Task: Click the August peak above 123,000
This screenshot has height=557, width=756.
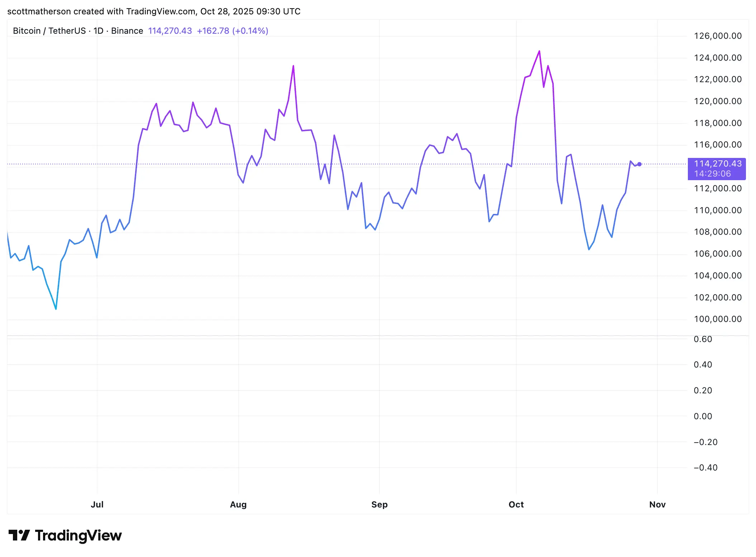Action: tap(293, 65)
